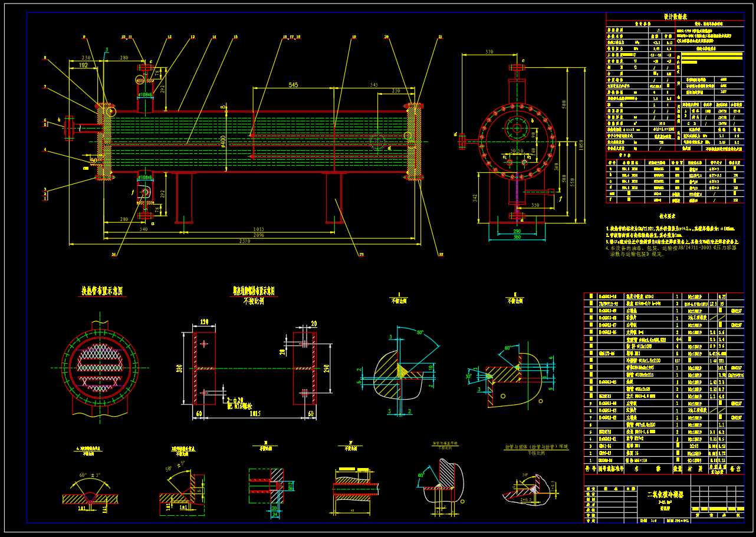The width and height of the screenshot is (756, 537).
Task: Select the 380 base width dimension
Action: (517, 238)
